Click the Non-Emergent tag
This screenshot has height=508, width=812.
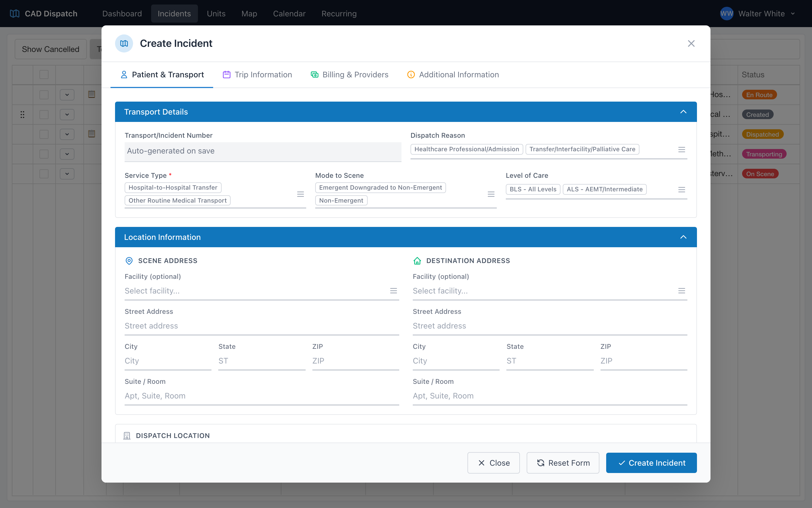point(341,201)
